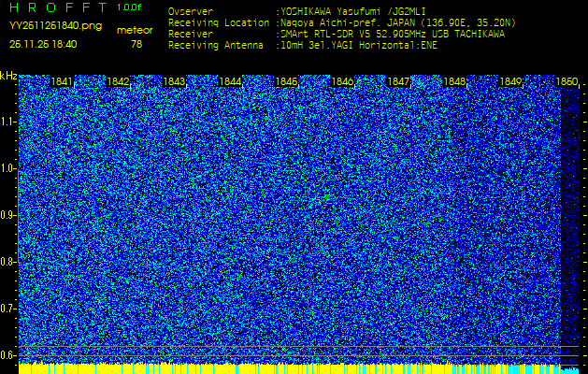Click the kHz axis unit label
This screenshot has width=588, height=374.
(8, 76)
